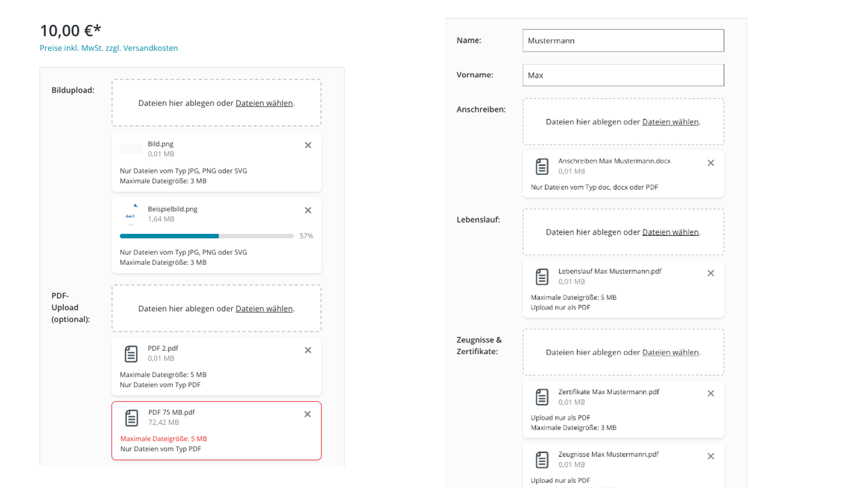The height and width of the screenshot is (488, 868).
Task: Click file name Beispielbild.png
Action: pyautogui.click(x=173, y=209)
